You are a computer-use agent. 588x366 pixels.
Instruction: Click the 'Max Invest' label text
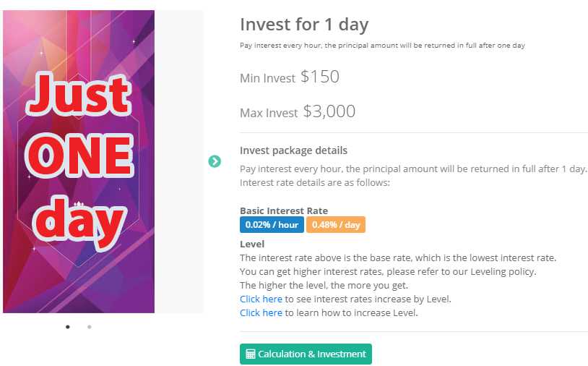(x=269, y=113)
